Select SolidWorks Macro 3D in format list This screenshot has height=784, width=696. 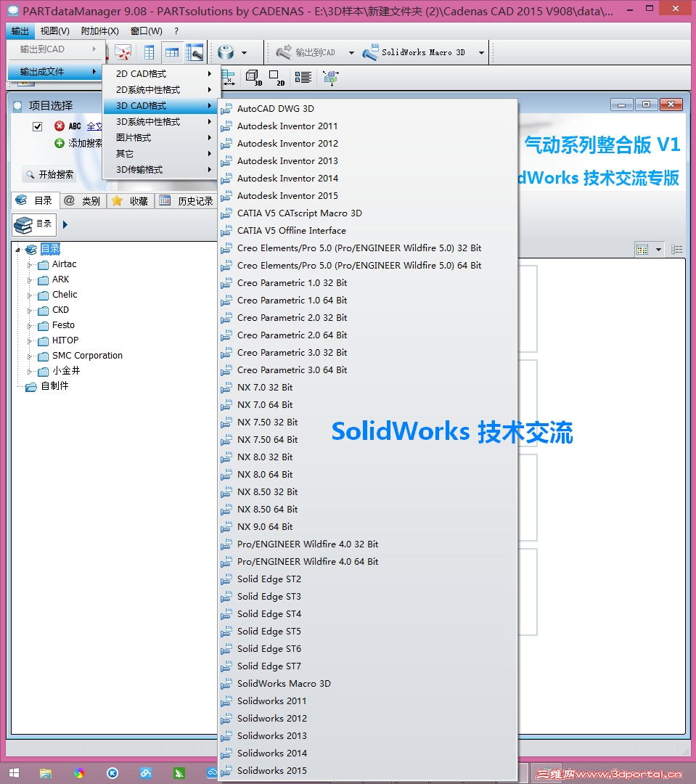tap(367, 684)
